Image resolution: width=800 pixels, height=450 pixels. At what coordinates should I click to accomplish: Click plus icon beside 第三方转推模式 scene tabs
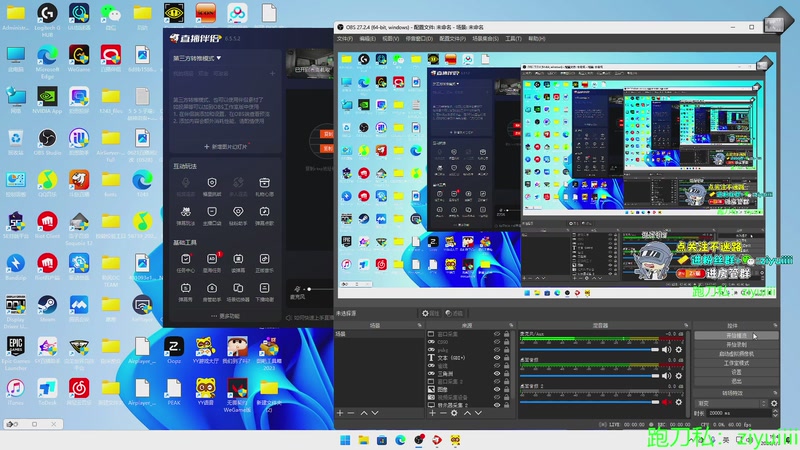click(x=272, y=73)
